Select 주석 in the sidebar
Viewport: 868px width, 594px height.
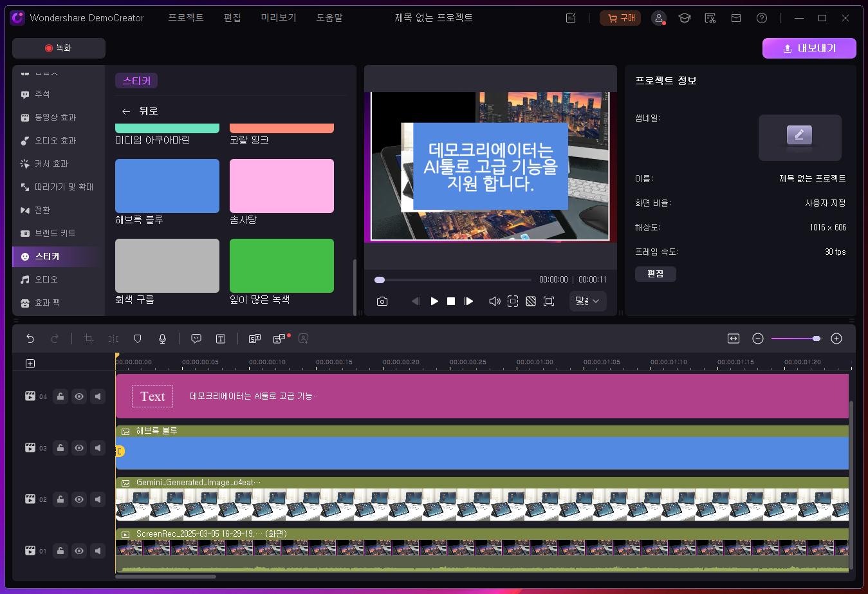[x=59, y=95]
